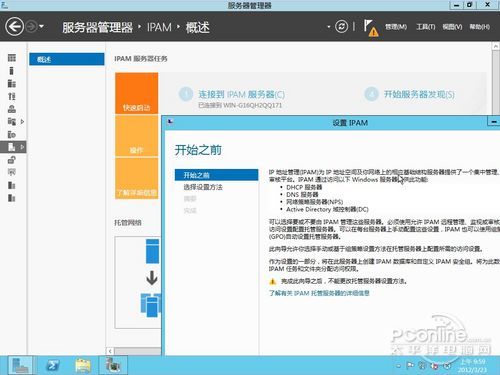The width and height of the screenshot is (500, 375).
Task: Click the step circle beside 连接到 IPAM 服务器
Action: (186, 94)
